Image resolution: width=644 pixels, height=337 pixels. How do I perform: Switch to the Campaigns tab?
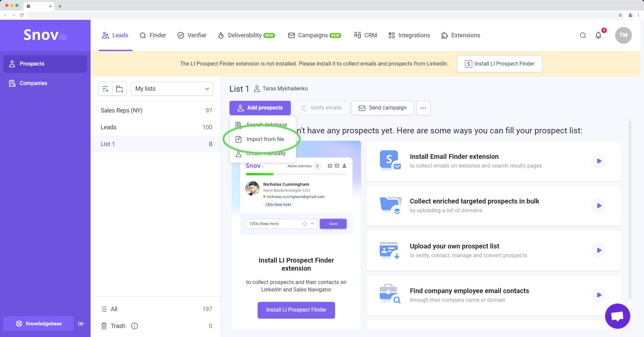click(x=314, y=35)
